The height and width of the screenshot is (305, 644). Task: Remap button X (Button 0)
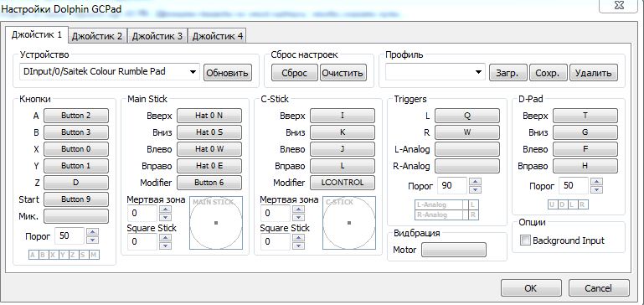pos(76,149)
